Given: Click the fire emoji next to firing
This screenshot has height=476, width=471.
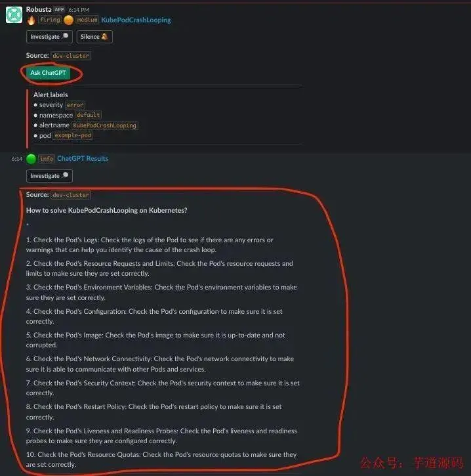Looking at the screenshot, I should coord(31,20).
